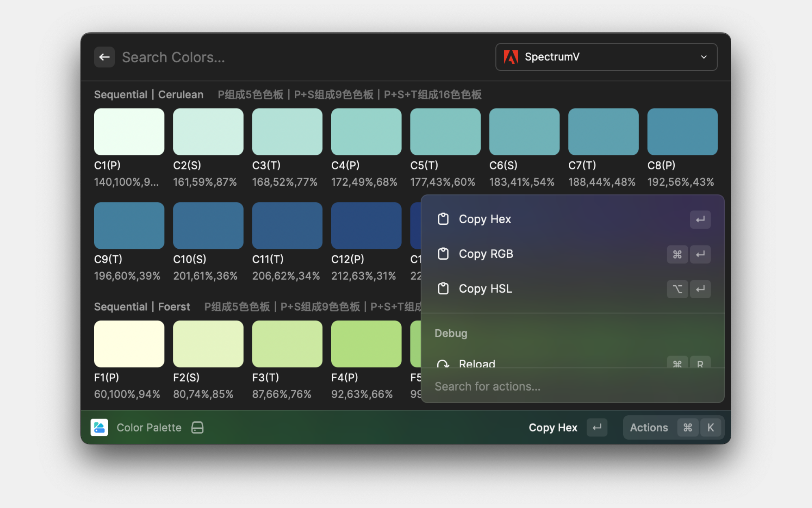The width and height of the screenshot is (812, 508).
Task: Click the drive icon beside Color Palette
Action: click(197, 428)
